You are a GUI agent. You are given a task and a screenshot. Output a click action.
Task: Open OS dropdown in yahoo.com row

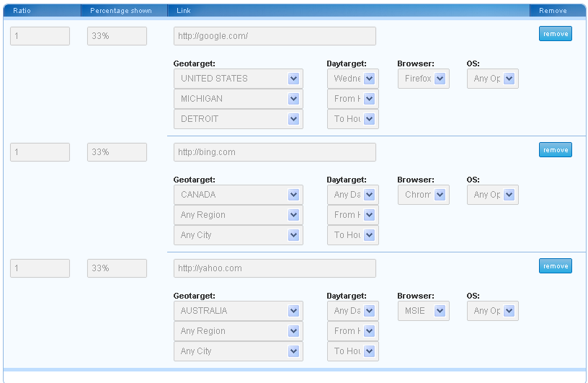pos(493,311)
